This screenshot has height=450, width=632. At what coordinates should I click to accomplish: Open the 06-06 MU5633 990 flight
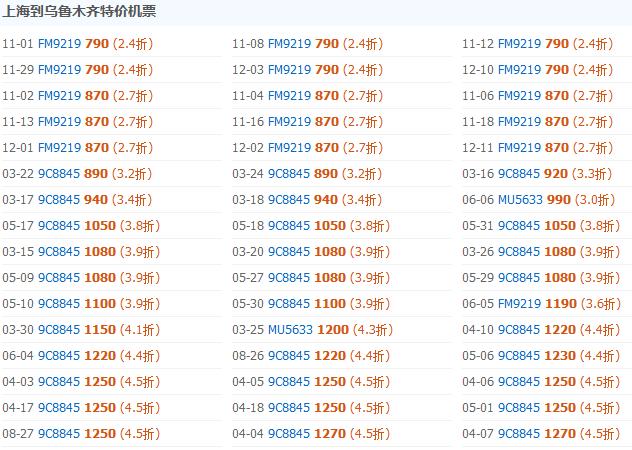539,200
